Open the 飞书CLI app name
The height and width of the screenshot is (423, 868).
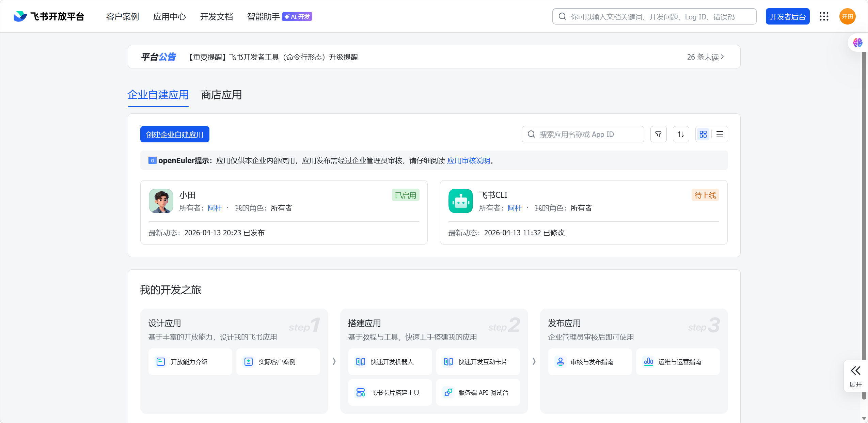[493, 195]
